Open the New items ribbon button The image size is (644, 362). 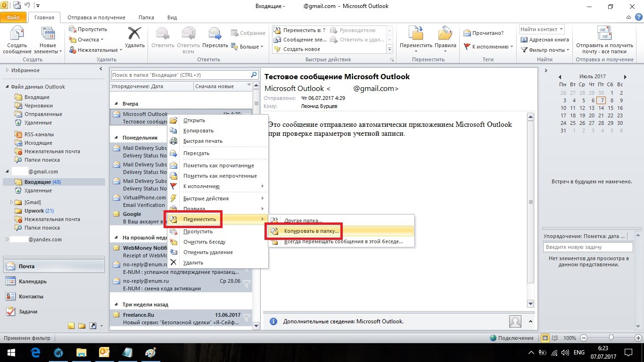[x=48, y=40]
